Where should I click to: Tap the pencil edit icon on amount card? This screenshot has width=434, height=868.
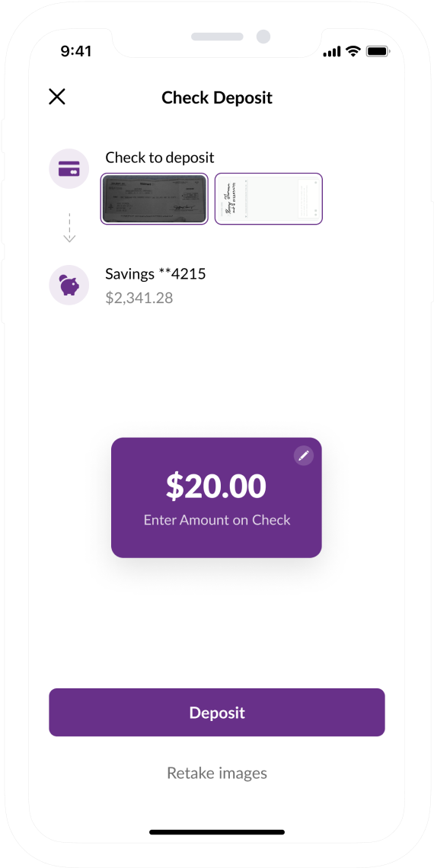303,455
